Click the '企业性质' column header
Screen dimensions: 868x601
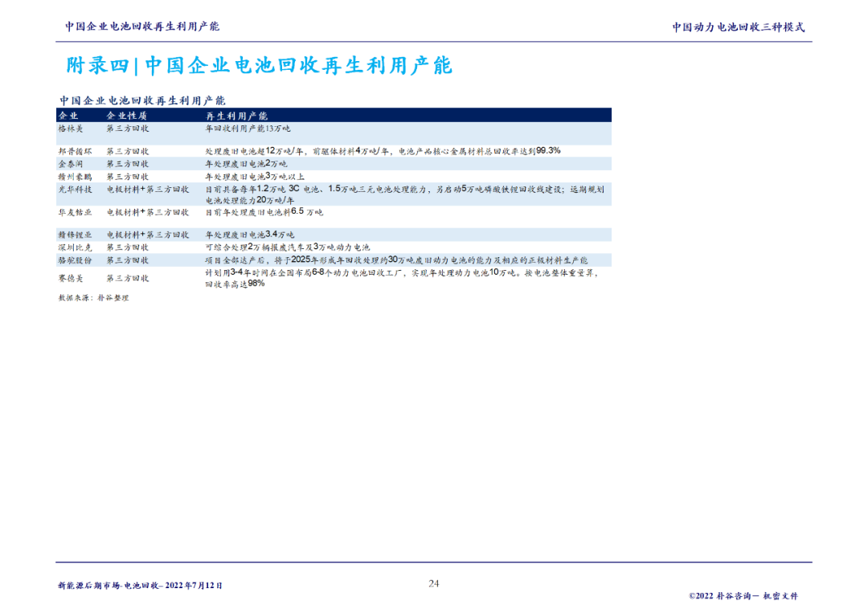click(x=127, y=116)
